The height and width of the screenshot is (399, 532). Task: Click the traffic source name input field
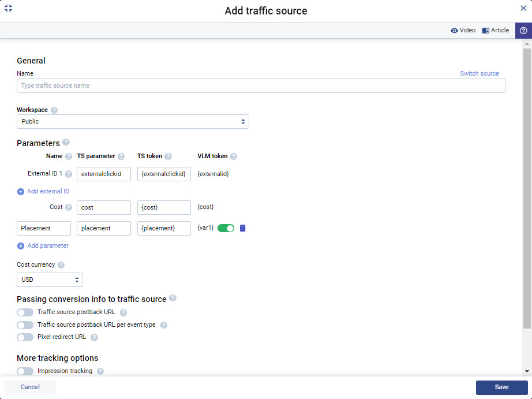(260, 85)
